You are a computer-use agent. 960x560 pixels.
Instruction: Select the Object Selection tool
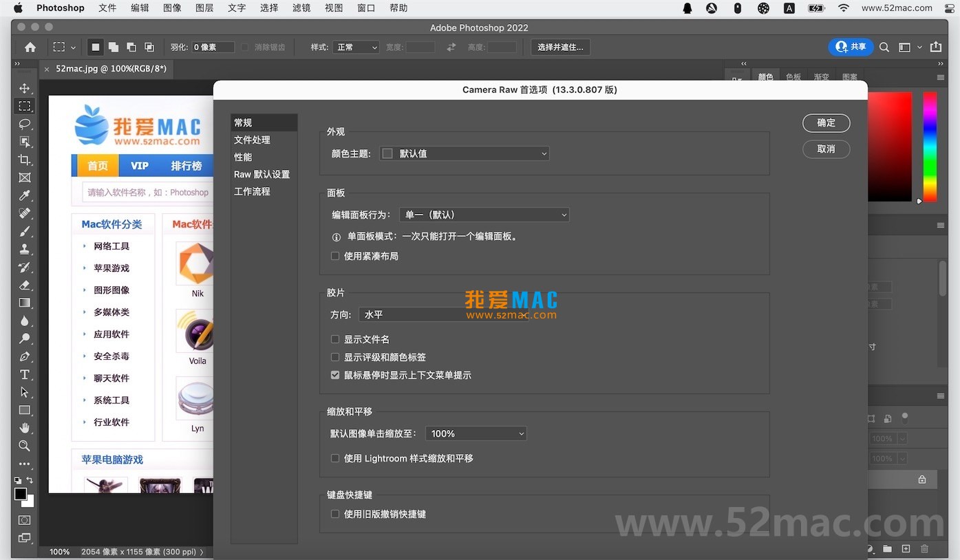click(25, 142)
